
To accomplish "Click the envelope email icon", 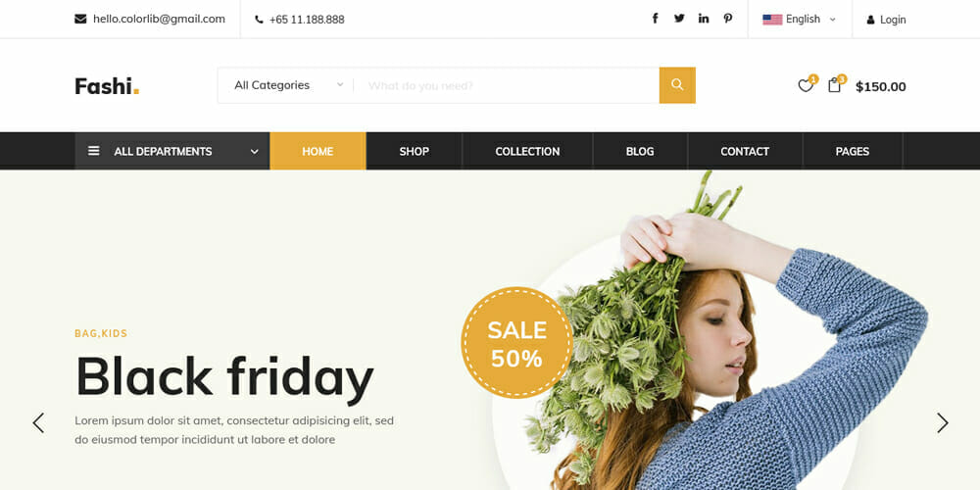I will pos(80,19).
